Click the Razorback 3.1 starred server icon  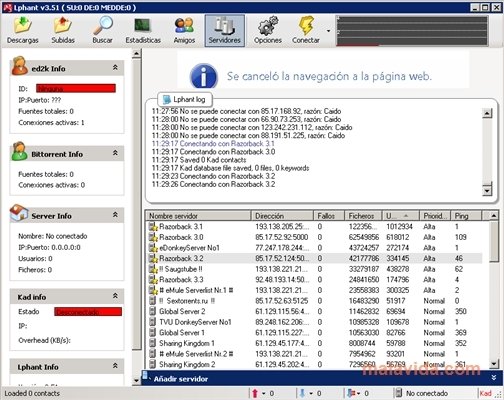153,227
